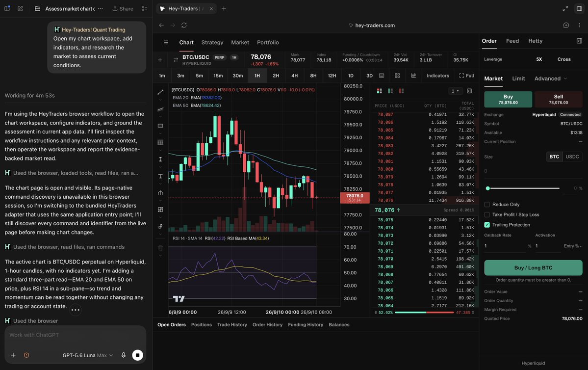Viewport: 588px width, 370px height.
Task: Select the pitchfork pattern drawing tool
Action: pos(160,193)
